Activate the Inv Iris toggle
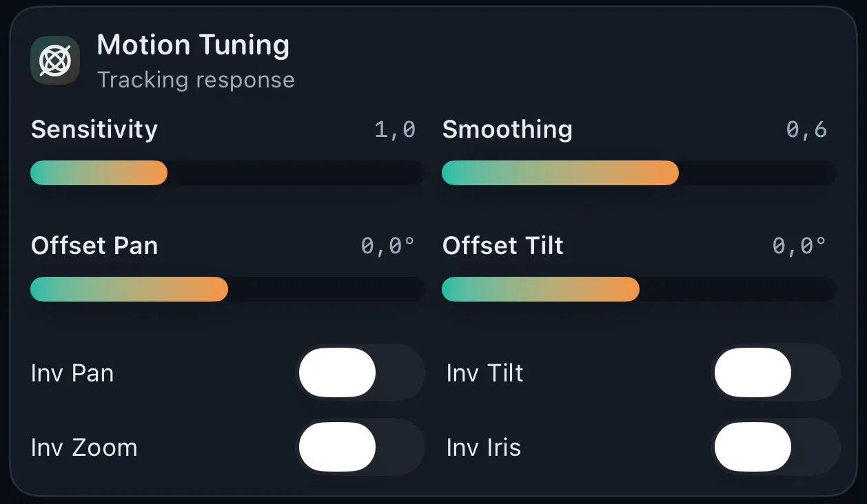The height and width of the screenshot is (504, 867). pyautogui.click(x=776, y=447)
